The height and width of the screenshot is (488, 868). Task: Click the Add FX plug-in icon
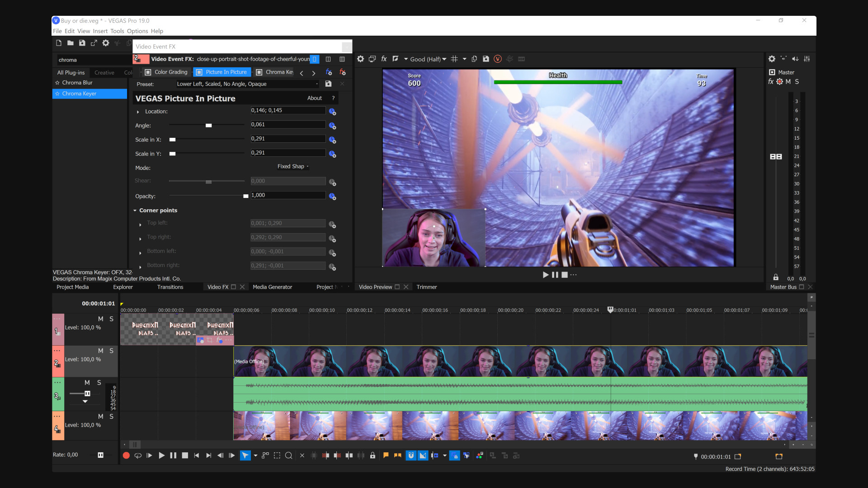pos(329,72)
